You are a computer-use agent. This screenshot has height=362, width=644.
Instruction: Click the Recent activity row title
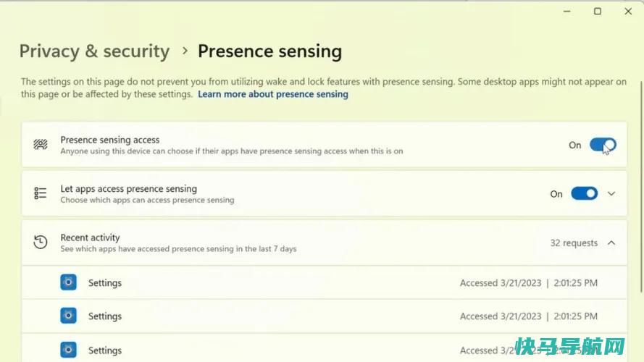90,237
